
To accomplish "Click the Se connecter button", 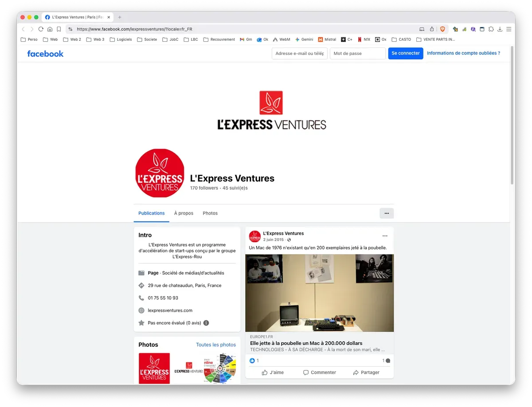I will click(x=406, y=53).
